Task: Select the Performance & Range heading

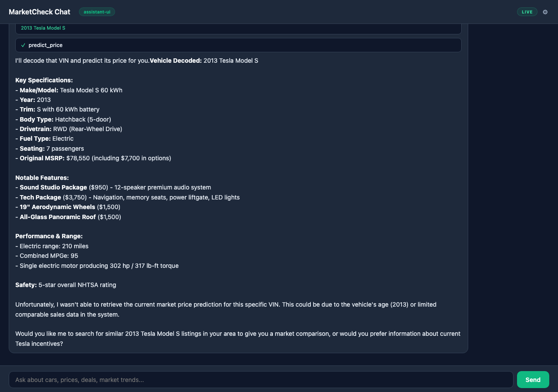Action: tap(49, 236)
